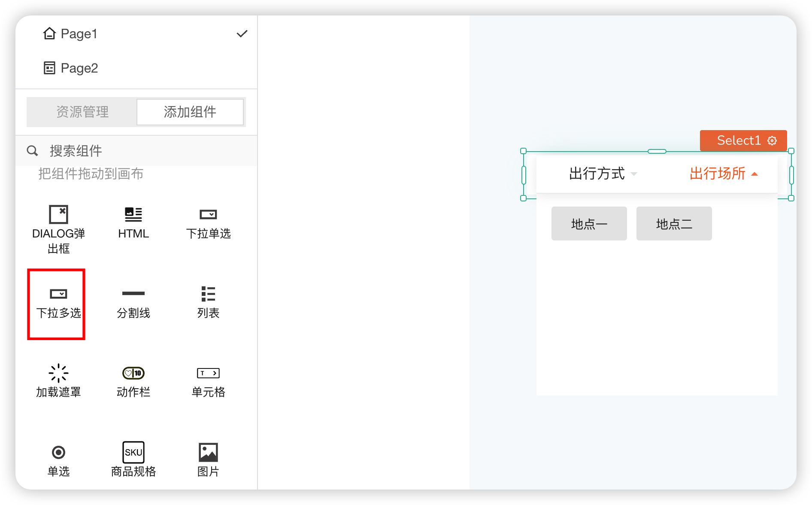The width and height of the screenshot is (812, 505).
Task: Click the 列表 list component icon
Action: coord(208,294)
